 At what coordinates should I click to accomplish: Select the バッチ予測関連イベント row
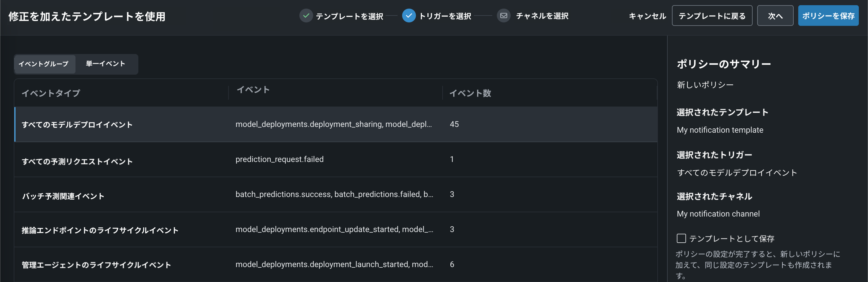click(63, 196)
